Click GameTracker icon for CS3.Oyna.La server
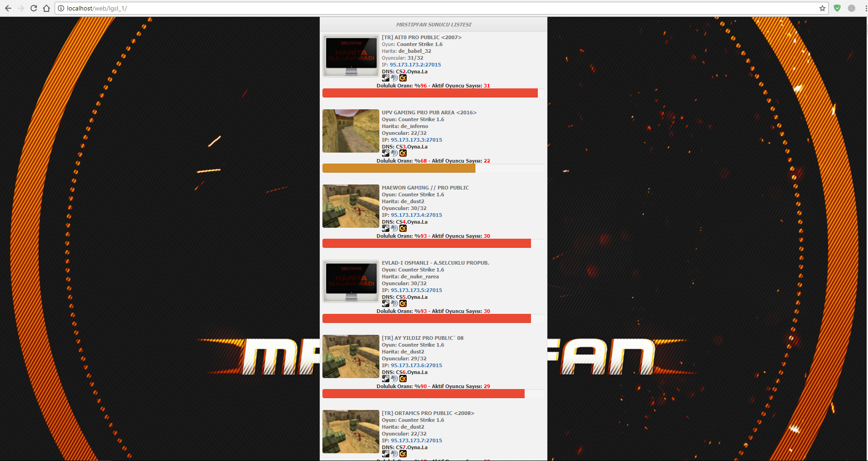Viewport: 868px width, 461px height. pyautogui.click(x=403, y=153)
